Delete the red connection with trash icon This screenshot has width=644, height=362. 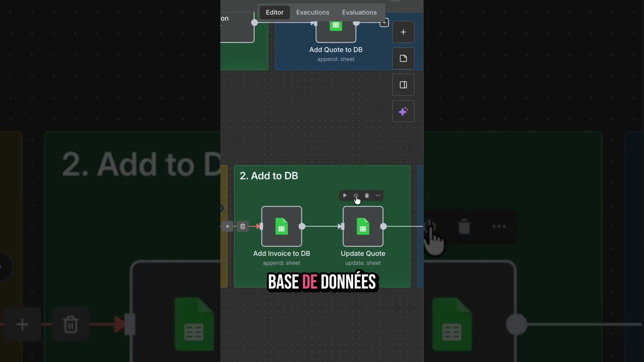click(x=243, y=226)
